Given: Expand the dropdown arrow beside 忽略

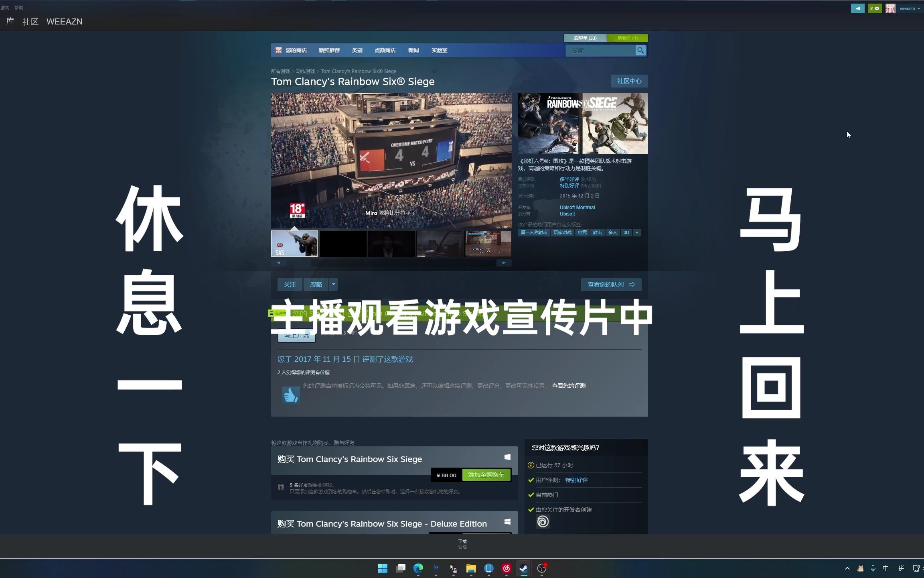Looking at the screenshot, I should pos(333,285).
